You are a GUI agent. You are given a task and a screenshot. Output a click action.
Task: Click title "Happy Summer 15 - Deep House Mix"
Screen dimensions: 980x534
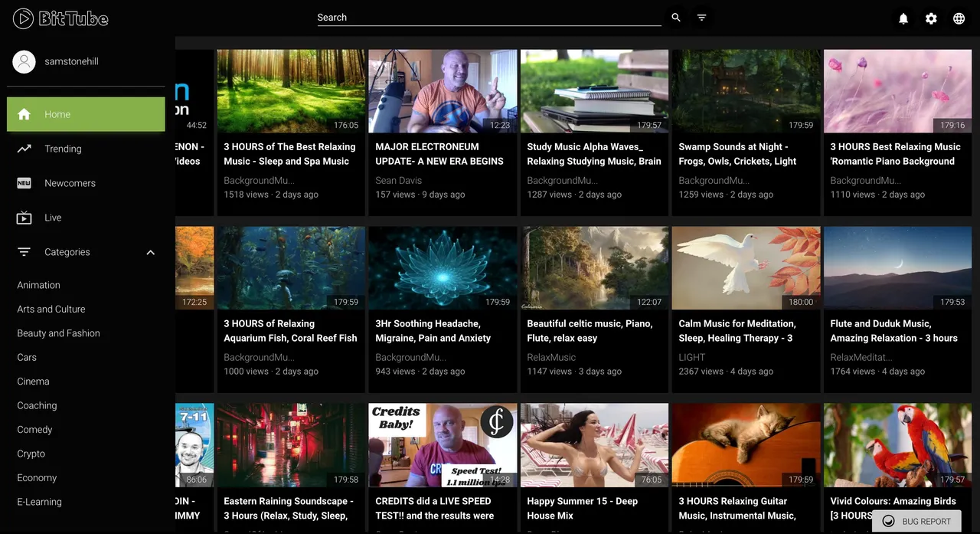pos(583,508)
